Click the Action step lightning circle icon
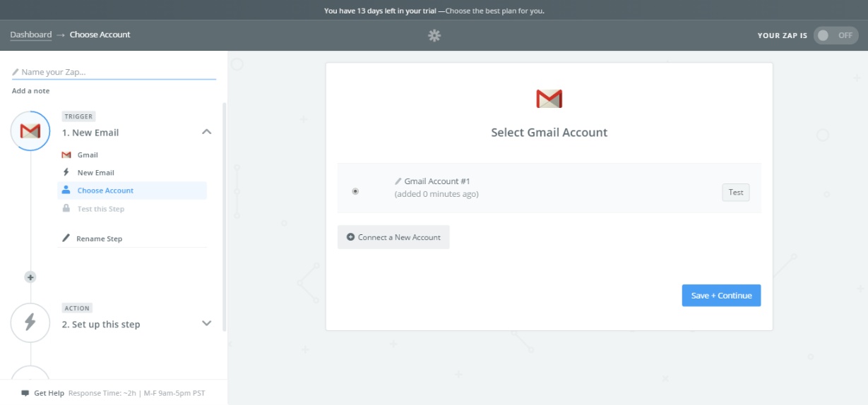The image size is (868, 405). coord(30,322)
